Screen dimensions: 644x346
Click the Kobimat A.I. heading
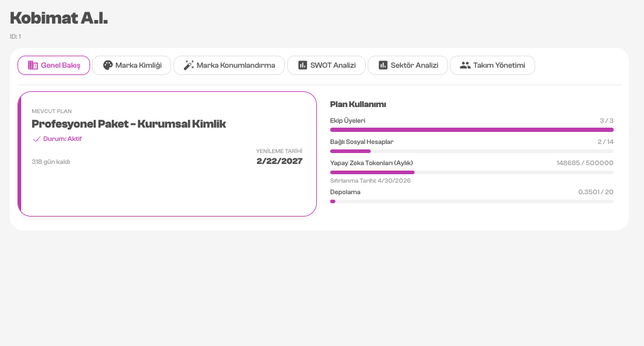[x=59, y=18]
